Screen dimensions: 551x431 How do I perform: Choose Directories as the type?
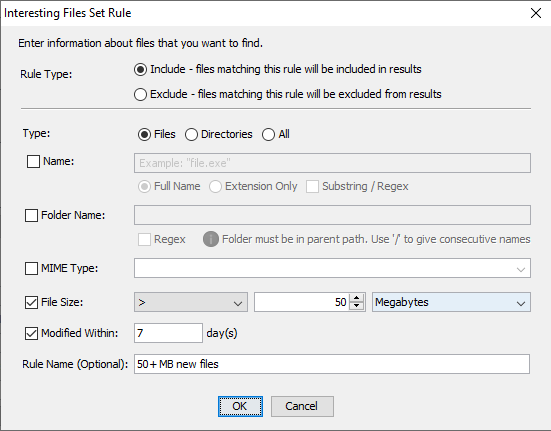pyautogui.click(x=191, y=135)
